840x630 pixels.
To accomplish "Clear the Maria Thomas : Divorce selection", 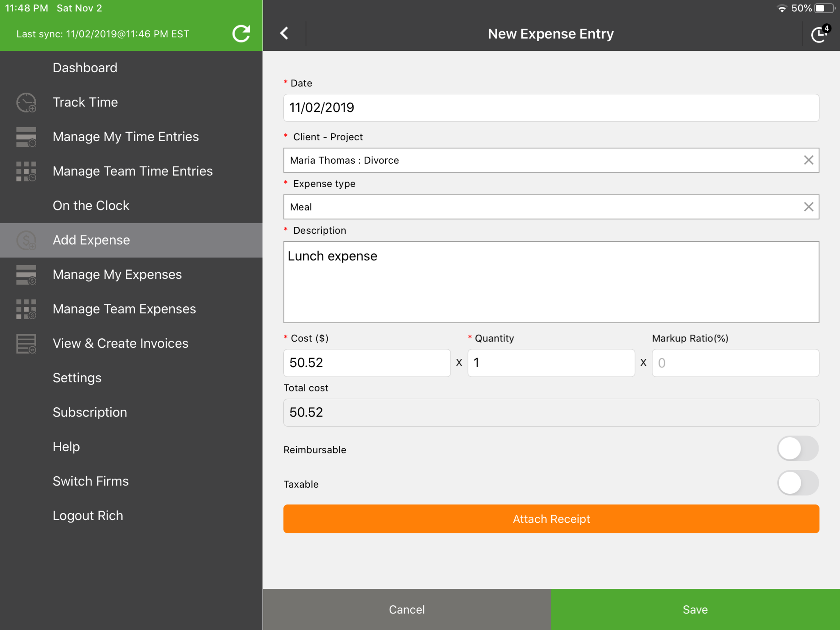I will 808,160.
